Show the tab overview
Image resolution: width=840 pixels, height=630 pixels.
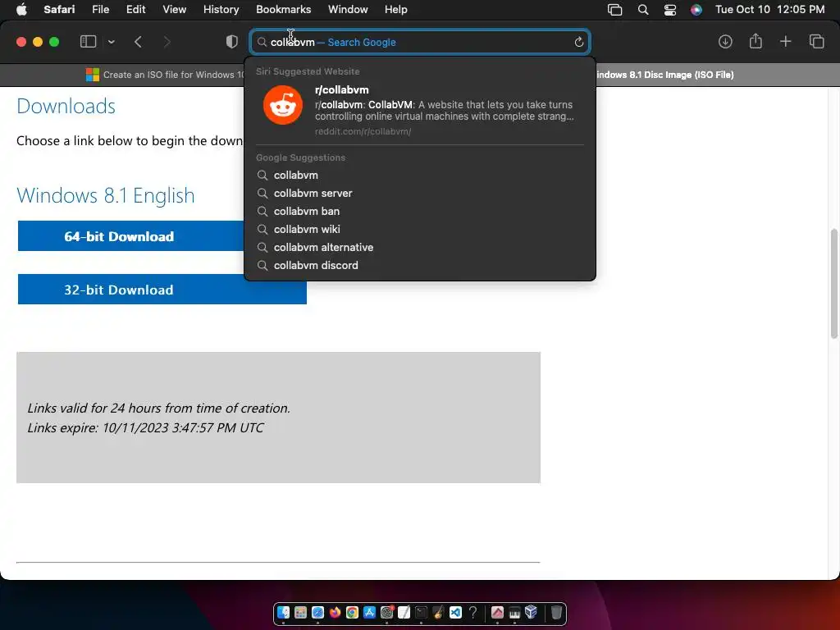(x=816, y=41)
